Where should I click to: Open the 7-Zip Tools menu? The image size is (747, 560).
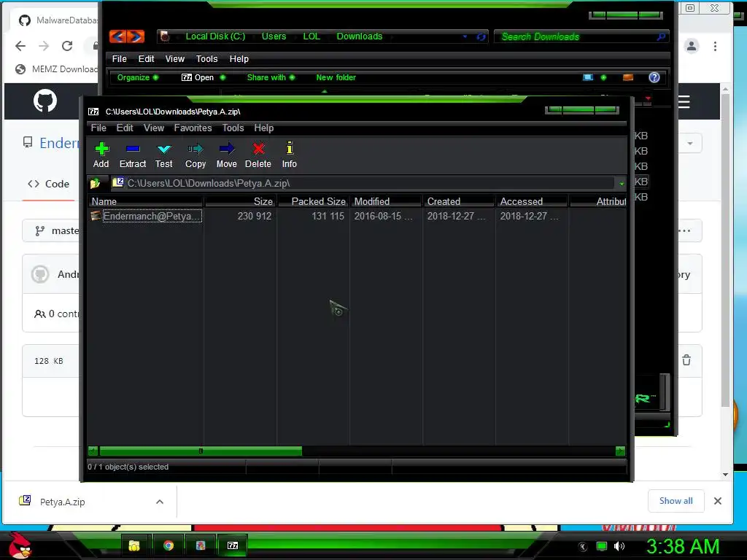pos(233,128)
